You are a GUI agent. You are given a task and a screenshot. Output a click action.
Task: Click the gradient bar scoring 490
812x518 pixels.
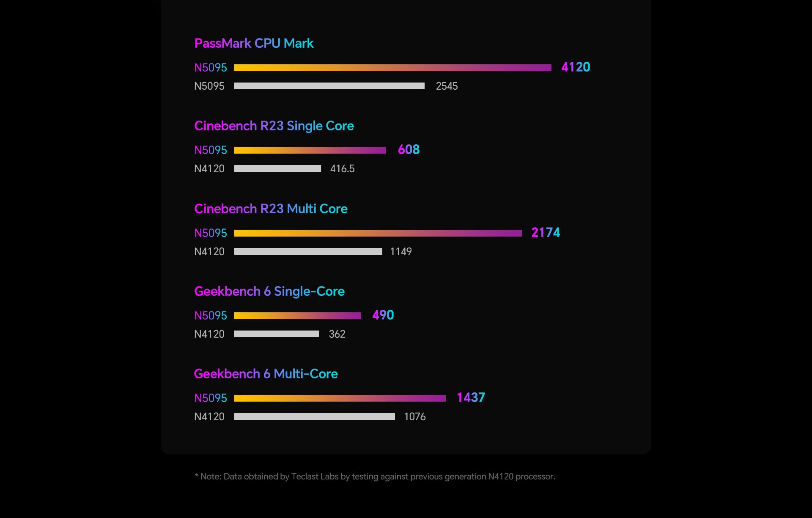coord(297,316)
